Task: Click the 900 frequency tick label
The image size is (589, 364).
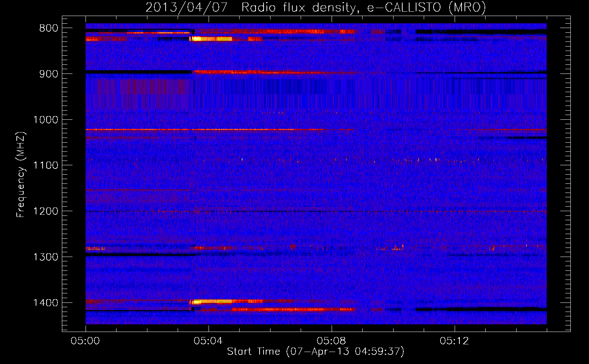Action: [x=49, y=74]
